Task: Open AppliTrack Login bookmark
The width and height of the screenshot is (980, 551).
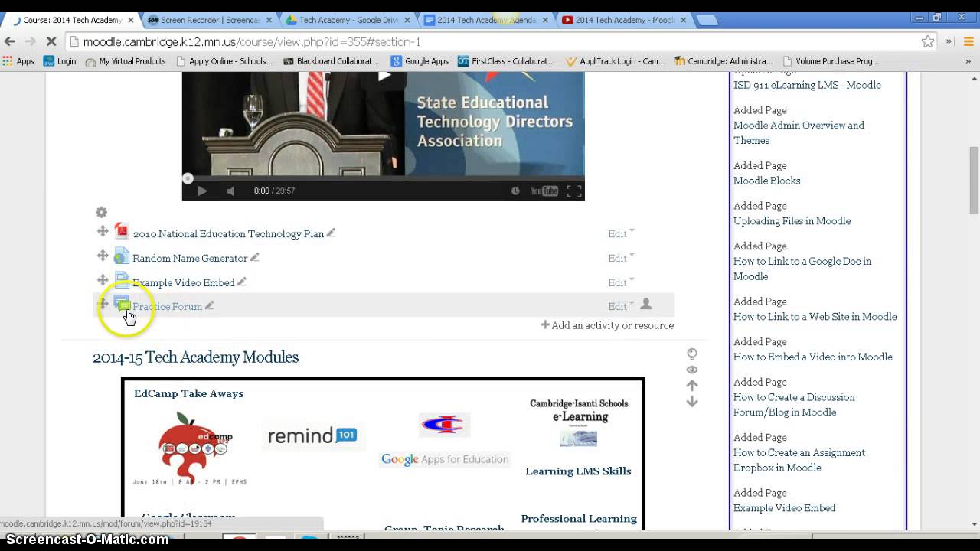Action: pyautogui.click(x=615, y=61)
